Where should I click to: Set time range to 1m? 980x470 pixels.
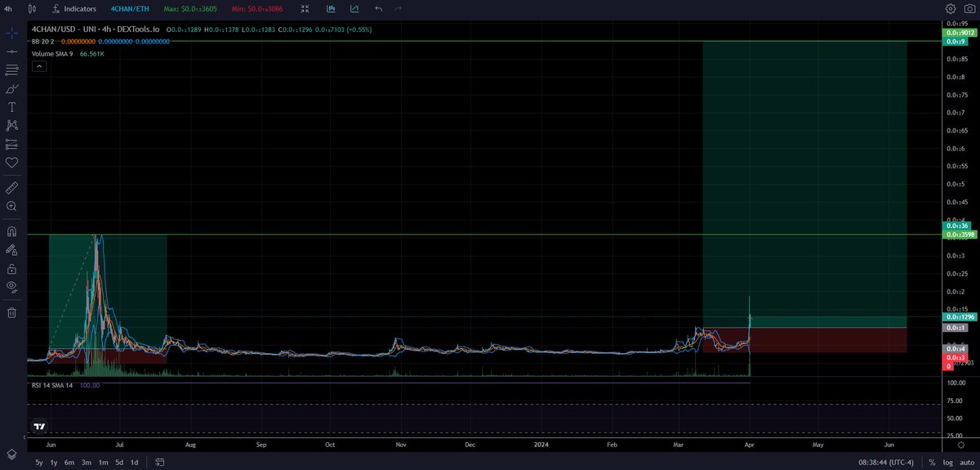(x=104, y=463)
